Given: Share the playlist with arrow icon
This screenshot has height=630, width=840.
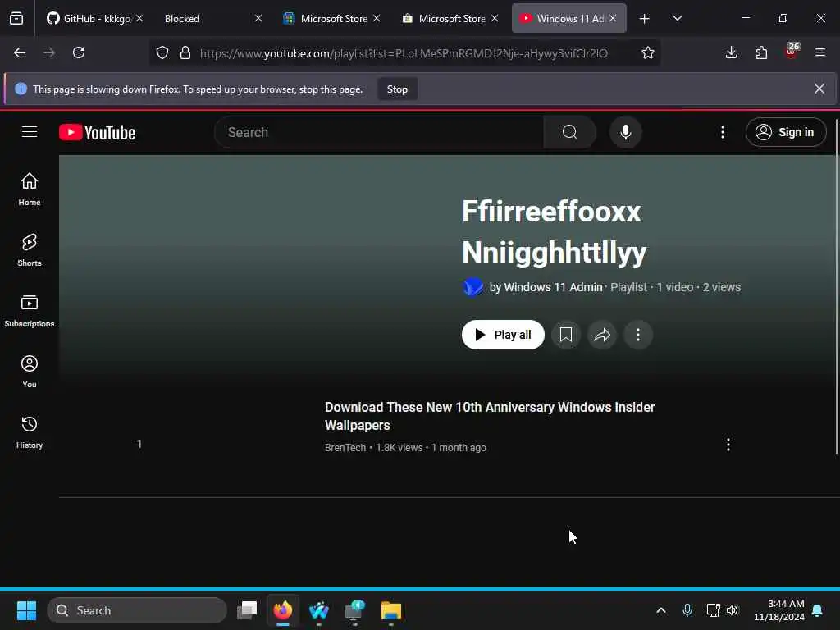Looking at the screenshot, I should (x=602, y=335).
